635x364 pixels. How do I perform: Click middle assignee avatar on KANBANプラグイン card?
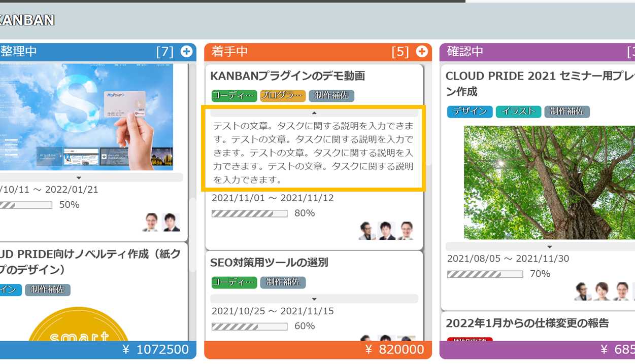[x=386, y=231]
